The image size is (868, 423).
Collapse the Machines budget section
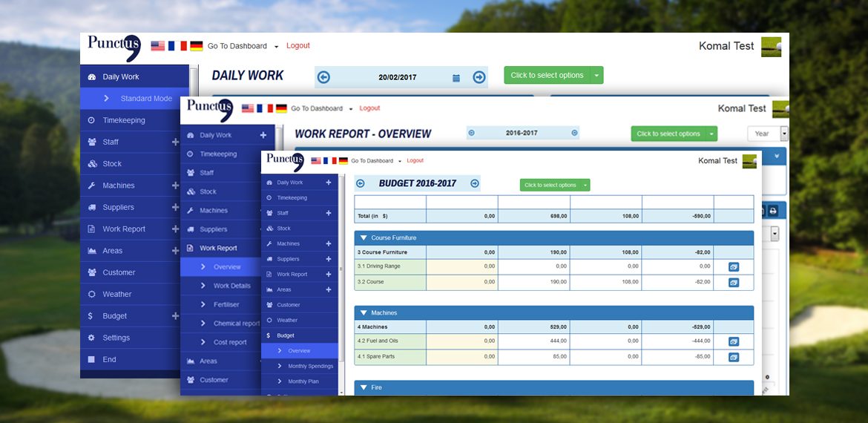coord(364,313)
